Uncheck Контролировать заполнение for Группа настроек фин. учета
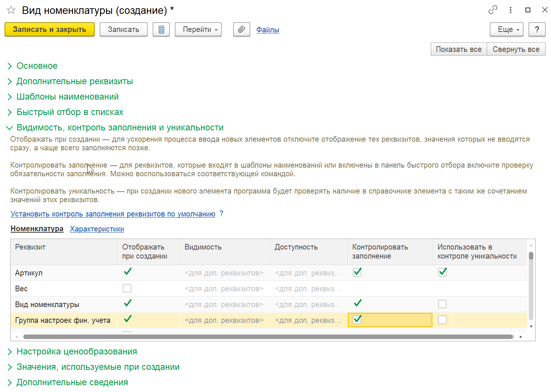 tap(357, 319)
